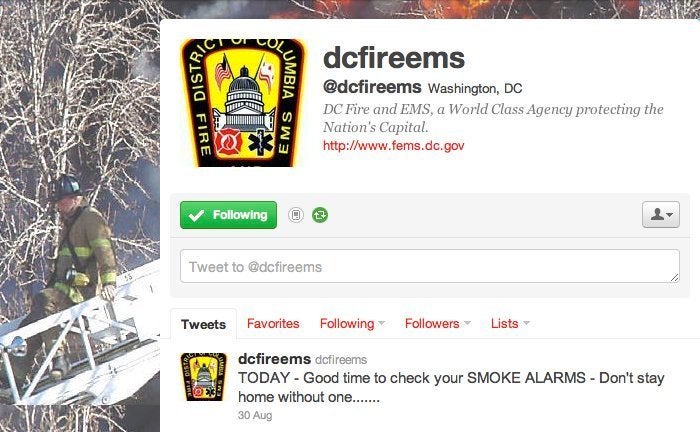Click inside Tweet to @dcfireems field
This screenshot has width=700, height=432.
430,266
